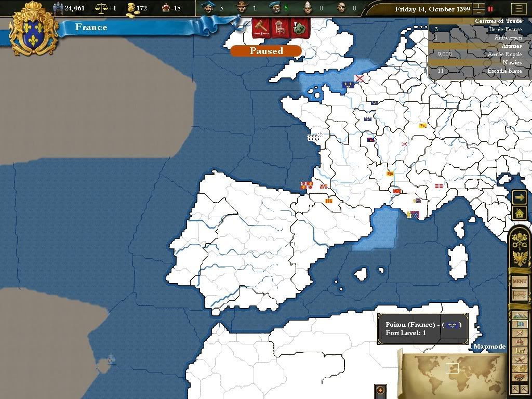Click the world minimap
532x399 pixels.
(452, 369)
